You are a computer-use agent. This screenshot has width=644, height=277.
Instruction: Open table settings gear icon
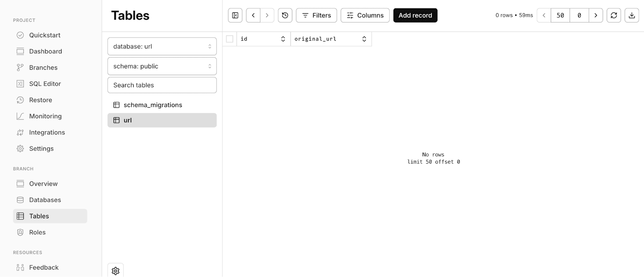pos(116,271)
